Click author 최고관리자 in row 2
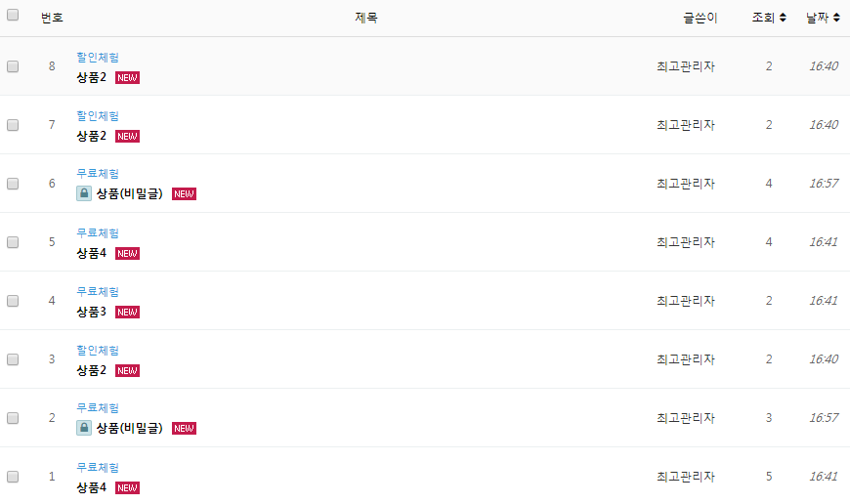The width and height of the screenshot is (850, 504). pyautogui.click(x=686, y=418)
